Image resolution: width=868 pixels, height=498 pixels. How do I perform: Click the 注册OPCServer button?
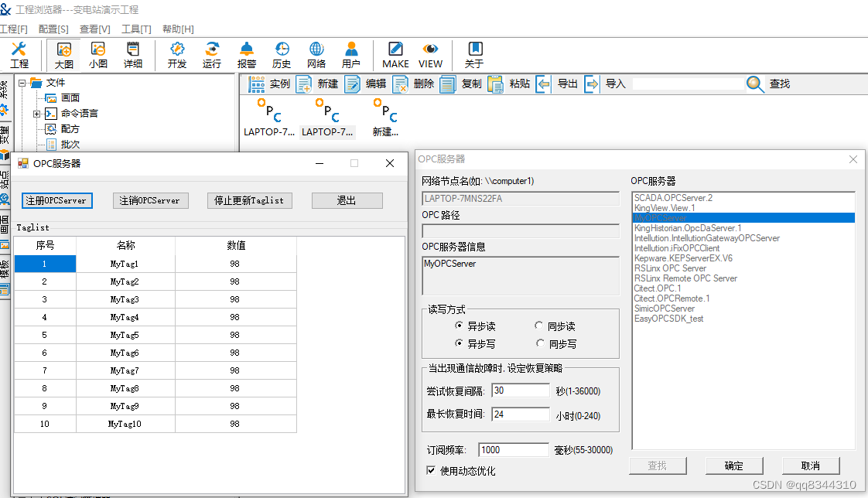coord(56,200)
